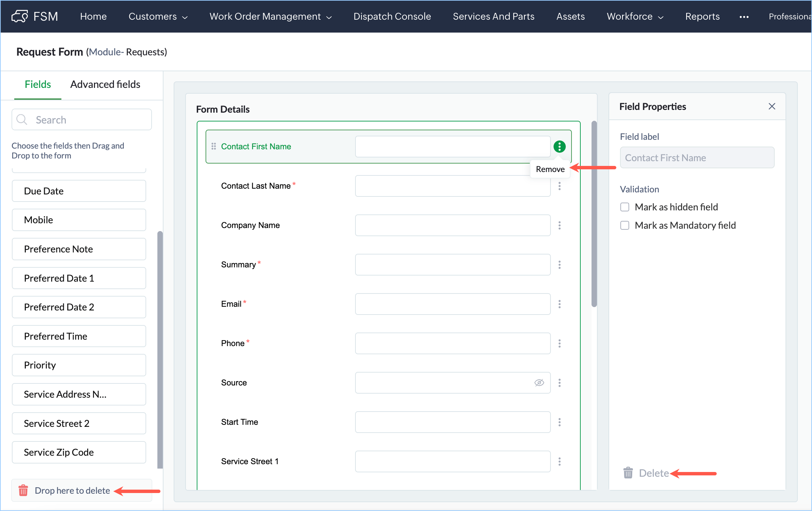Click the drag handle beside Contact First Name
Screen dimensions: 812x511
(x=213, y=147)
